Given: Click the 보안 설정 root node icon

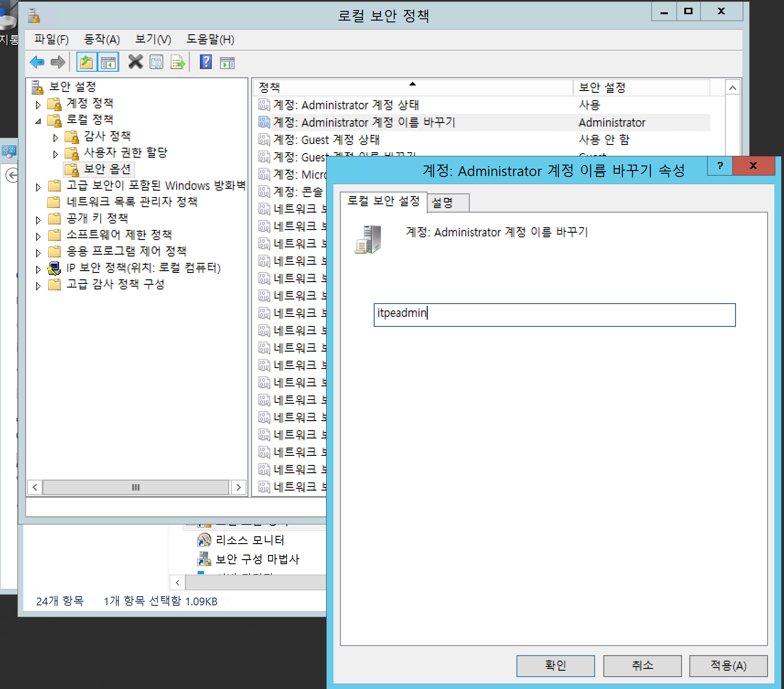Looking at the screenshot, I should 37,86.
